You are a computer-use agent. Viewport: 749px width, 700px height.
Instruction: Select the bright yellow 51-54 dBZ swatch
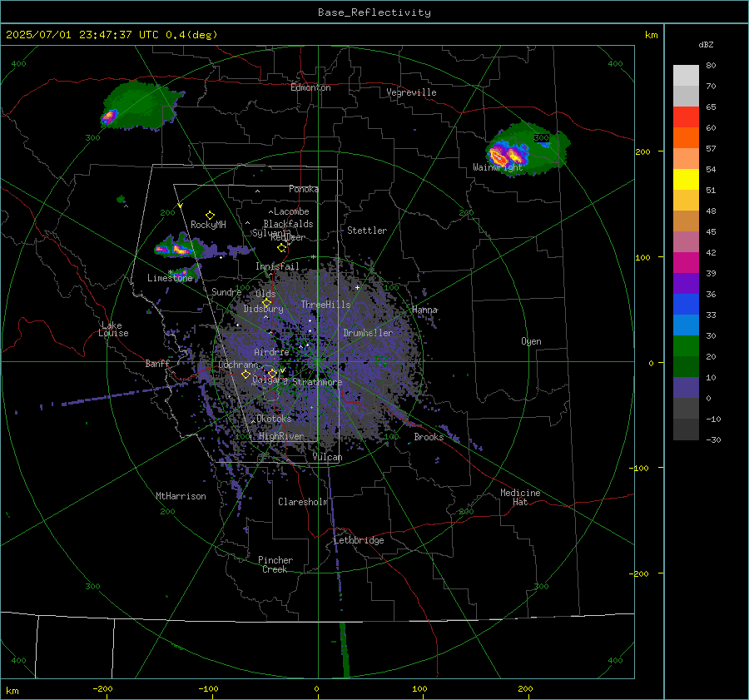click(x=686, y=180)
